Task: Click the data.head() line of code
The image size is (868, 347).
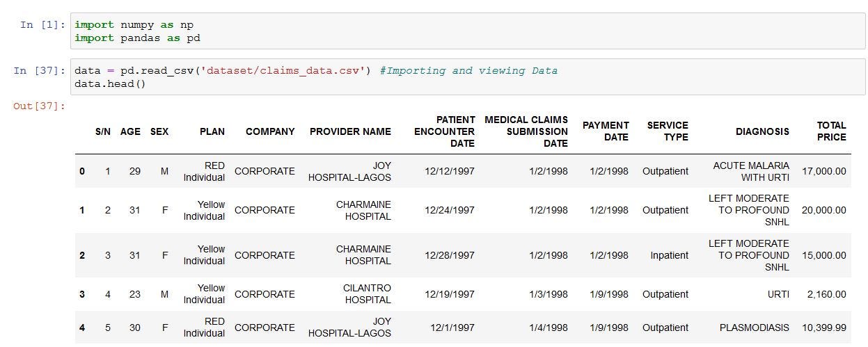Action: tap(110, 83)
